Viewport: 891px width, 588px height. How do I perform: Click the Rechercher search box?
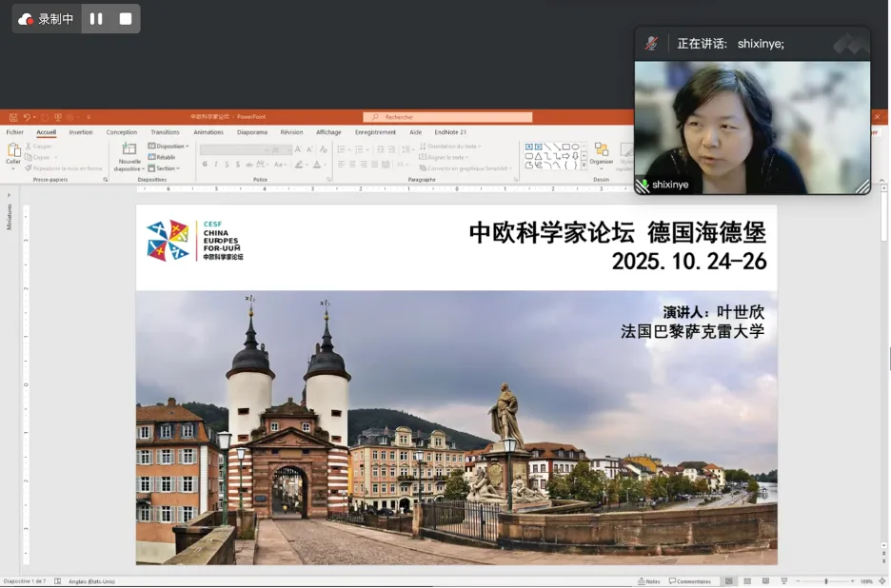coord(447,117)
